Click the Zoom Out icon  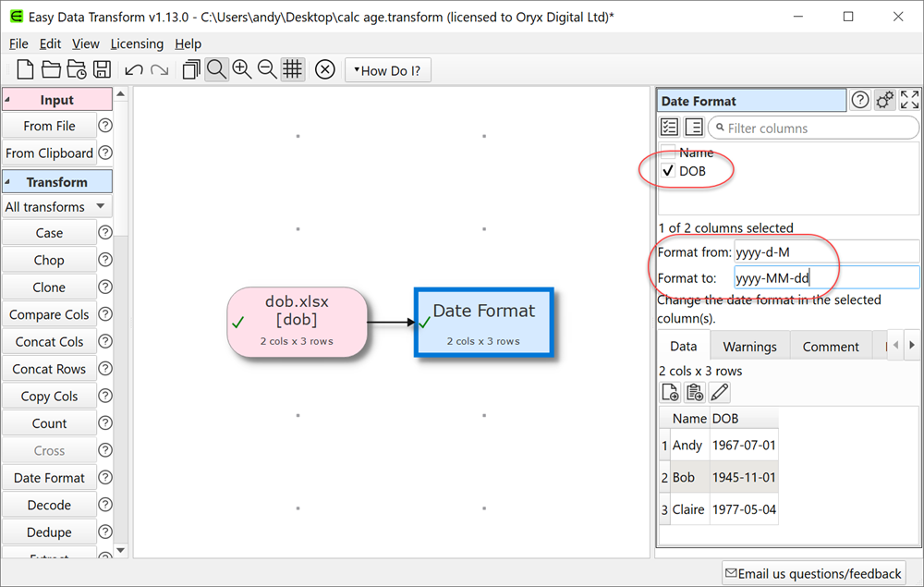click(x=266, y=69)
